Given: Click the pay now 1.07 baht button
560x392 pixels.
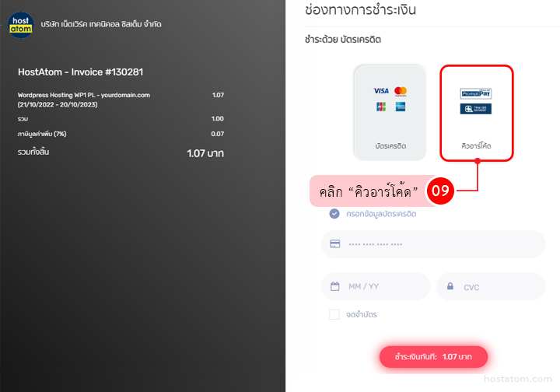Looking at the screenshot, I should tap(433, 357).
